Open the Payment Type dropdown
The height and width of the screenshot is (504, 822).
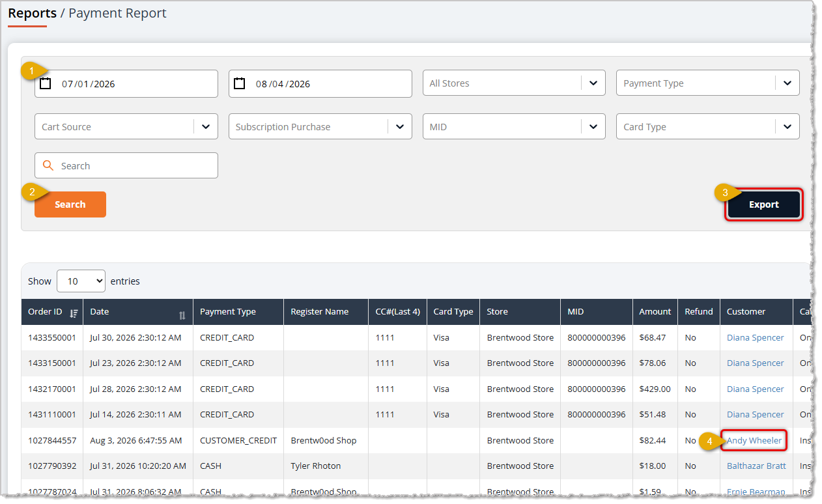(x=707, y=83)
